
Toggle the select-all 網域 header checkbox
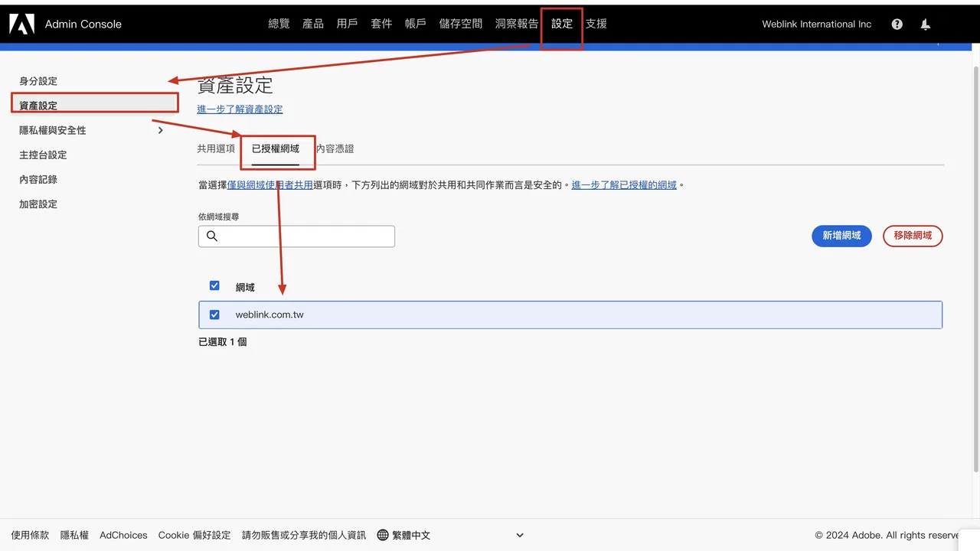click(x=214, y=285)
